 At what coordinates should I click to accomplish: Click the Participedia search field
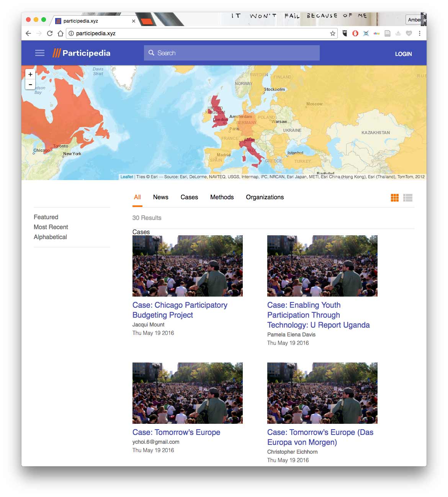[232, 53]
